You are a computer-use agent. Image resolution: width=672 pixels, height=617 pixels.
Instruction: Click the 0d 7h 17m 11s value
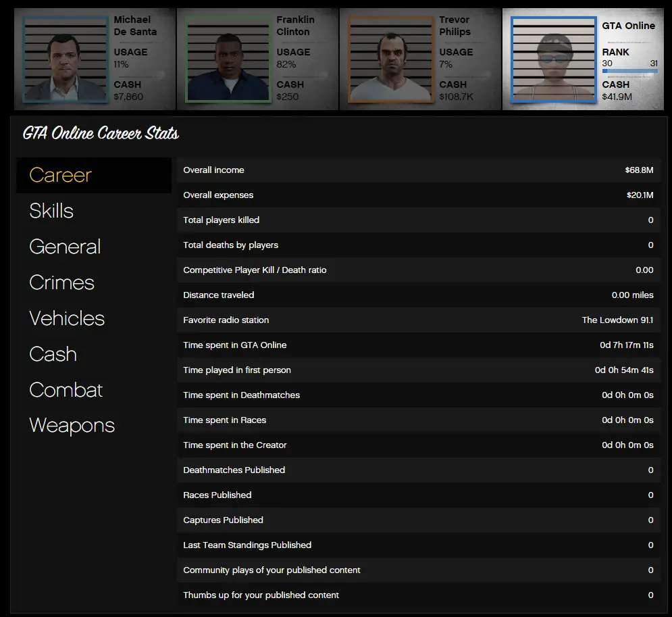tap(627, 345)
